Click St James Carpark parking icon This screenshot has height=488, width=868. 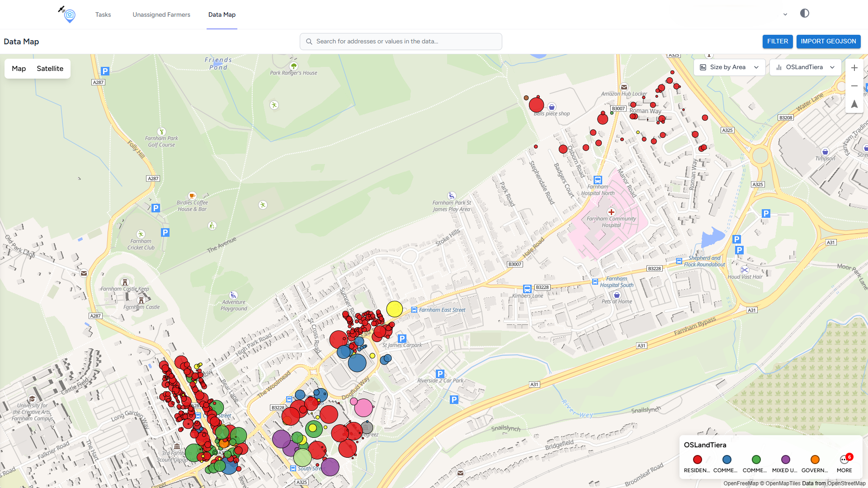[402, 338]
